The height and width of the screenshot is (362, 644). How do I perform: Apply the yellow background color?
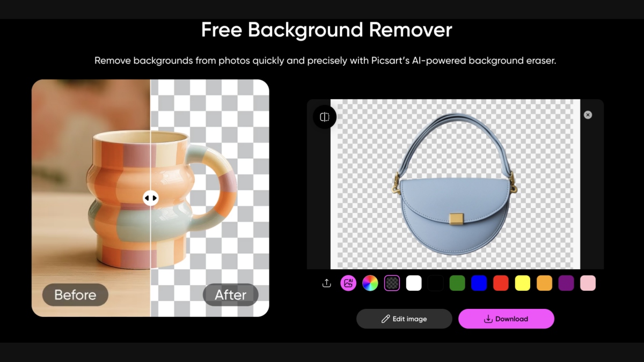click(523, 283)
